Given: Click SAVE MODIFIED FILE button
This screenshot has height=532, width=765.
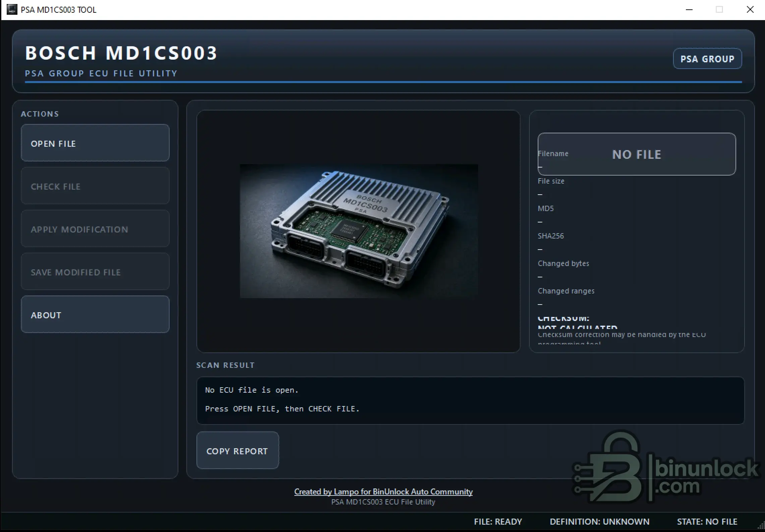Looking at the screenshot, I should click(95, 272).
